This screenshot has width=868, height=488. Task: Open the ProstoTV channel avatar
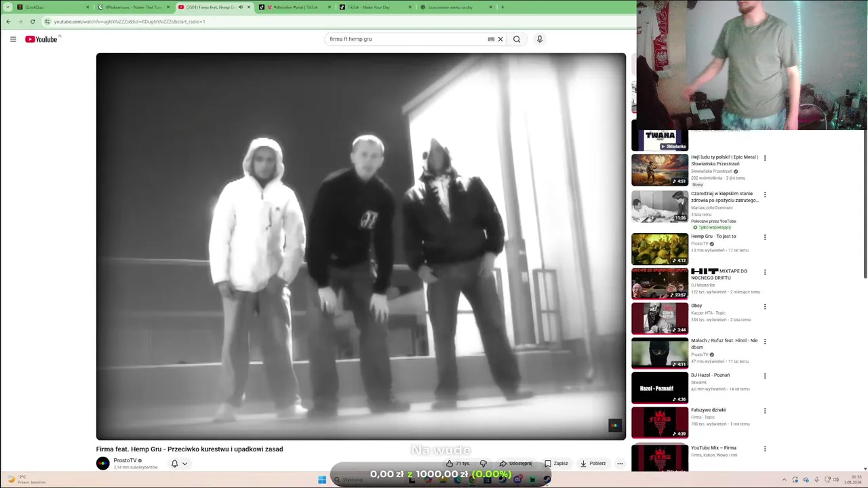coord(103,464)
